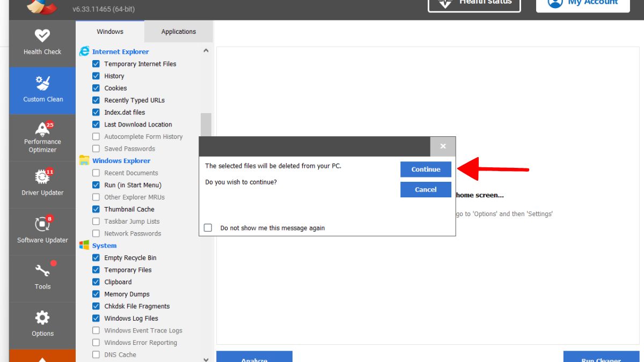Uncheck Memory Dumps

pos(96,294)
